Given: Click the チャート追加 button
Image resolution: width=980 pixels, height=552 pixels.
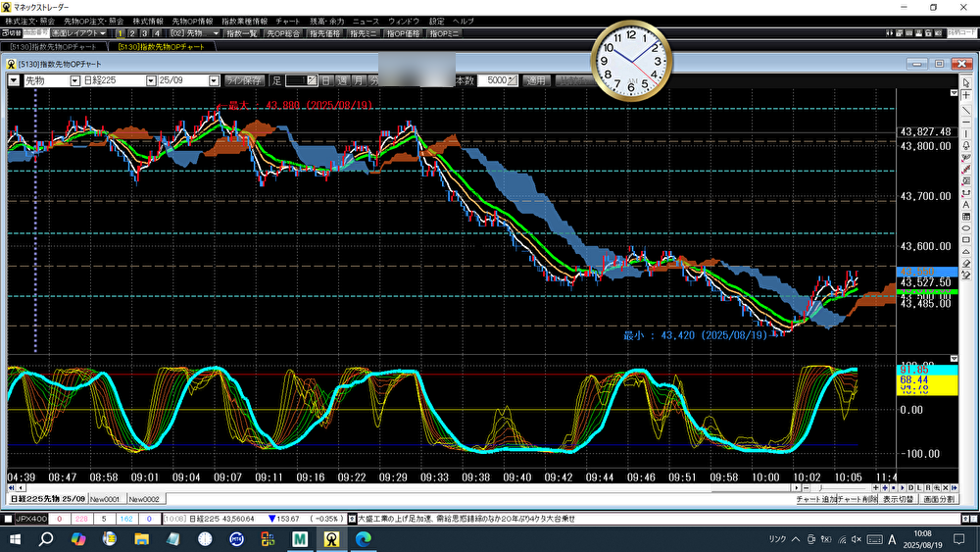Looking at the screenshot, I should 816,499.
